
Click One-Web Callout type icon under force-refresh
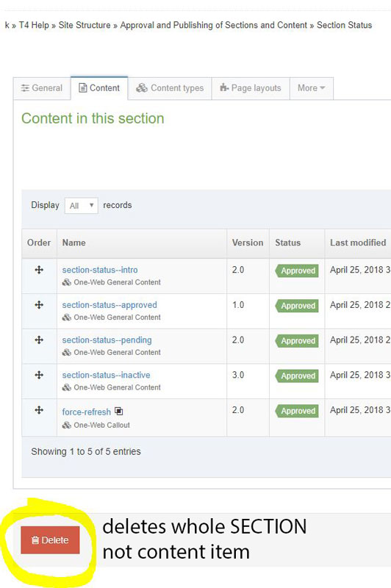pos(67,426)
